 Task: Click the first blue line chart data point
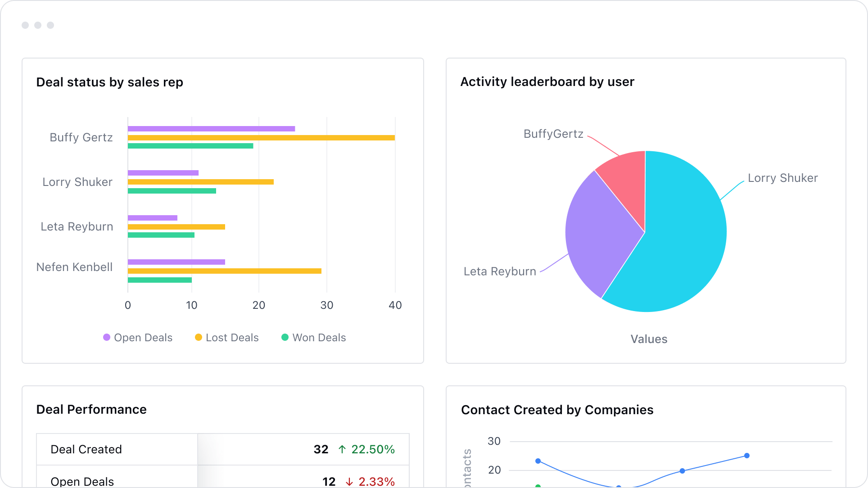point(538,461)
